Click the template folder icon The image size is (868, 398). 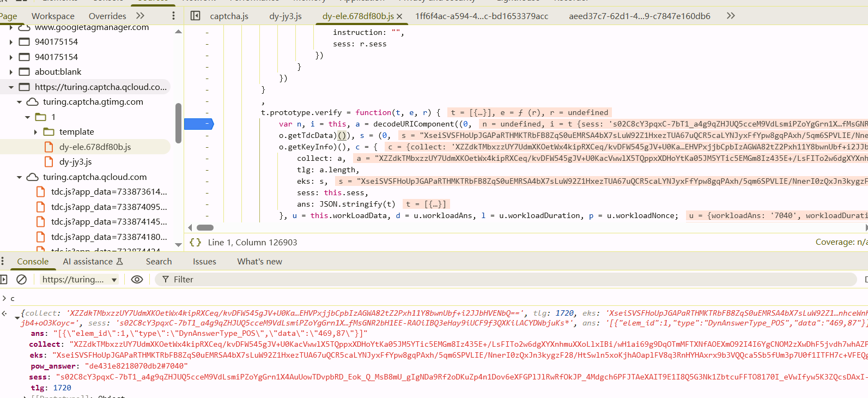pyautogui.click(x=49, y=132)
